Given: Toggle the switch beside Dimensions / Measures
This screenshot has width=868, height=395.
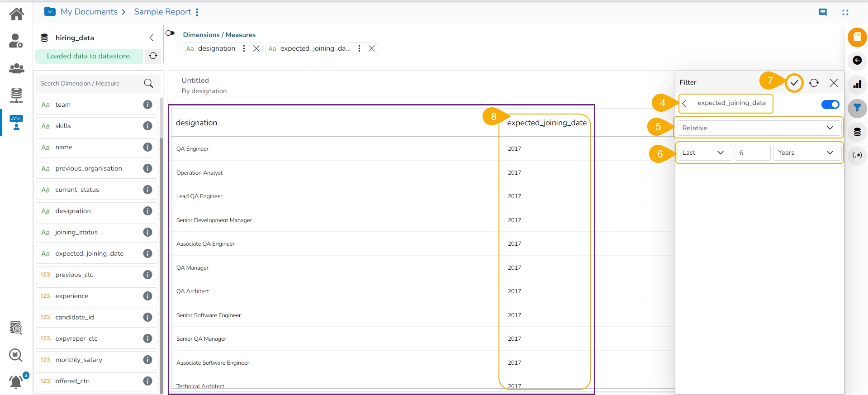Looking at the screenshot, I should click(170, 33).
